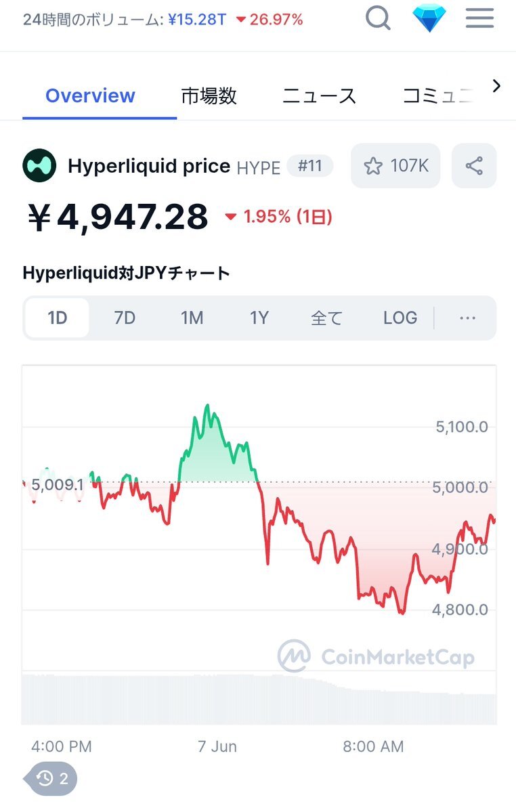Tap the blue diamond rewards icon
Viewport: 516px width, 812px height.
coord(429,18)
